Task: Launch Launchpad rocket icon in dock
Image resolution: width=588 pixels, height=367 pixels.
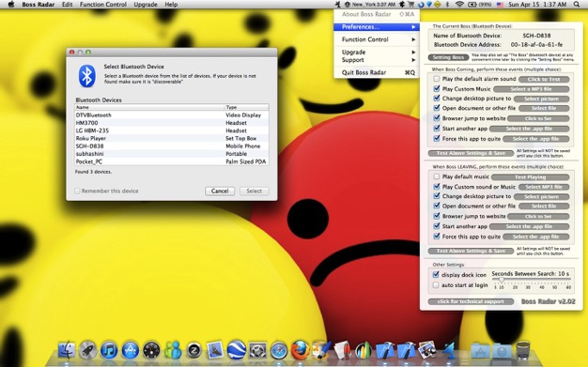Action: click(x=87, y=351)
